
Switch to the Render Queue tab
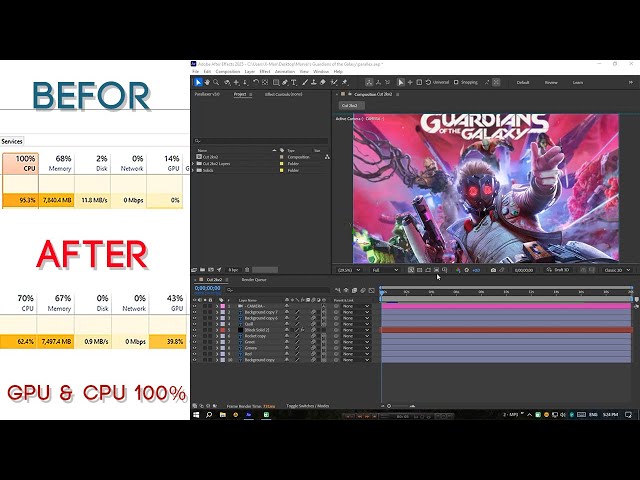[254, 280]
